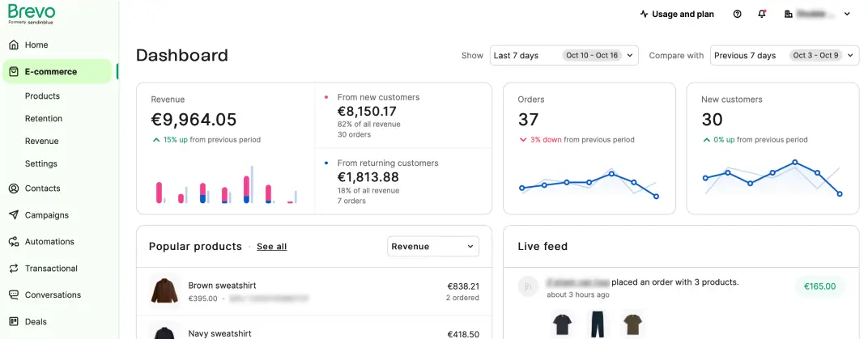
Task: Expand the account organization menu
Action: [x=818, y=14]
